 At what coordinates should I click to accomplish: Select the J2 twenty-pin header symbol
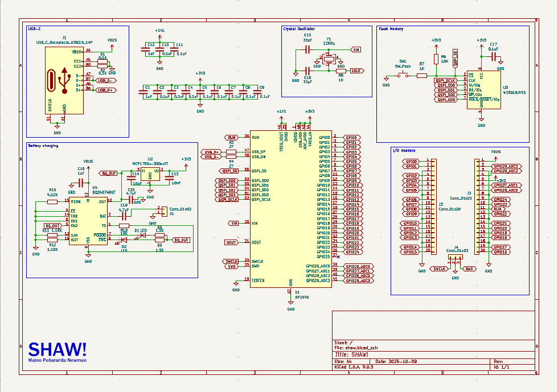pyautogui.click(x=433, y=207)
